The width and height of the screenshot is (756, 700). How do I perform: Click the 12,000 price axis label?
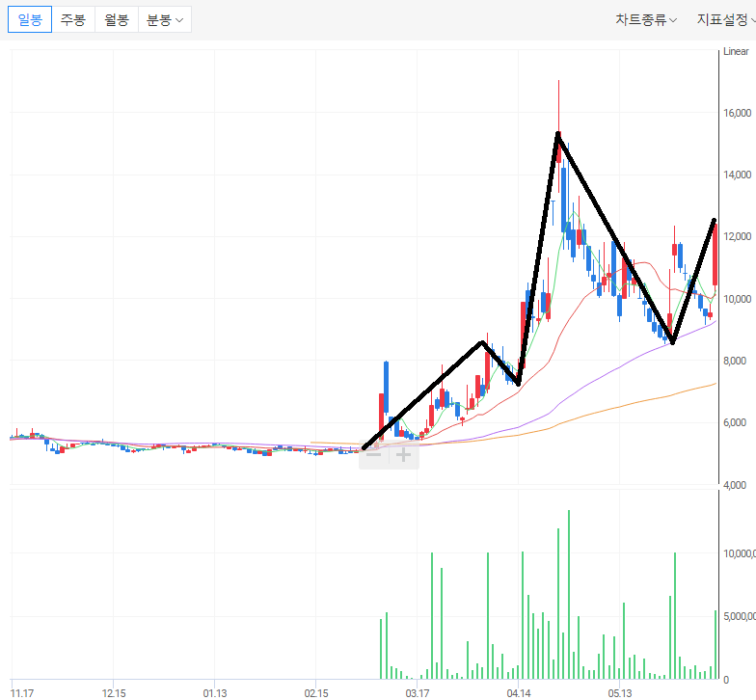pos(737,236)
